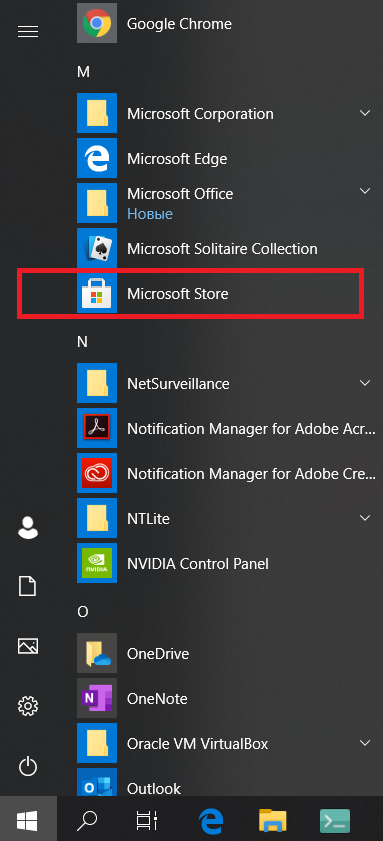This screenshot has width=383, height=841.
Task: Click the hamburger menu to expand Start
Action: coord(28,32)
